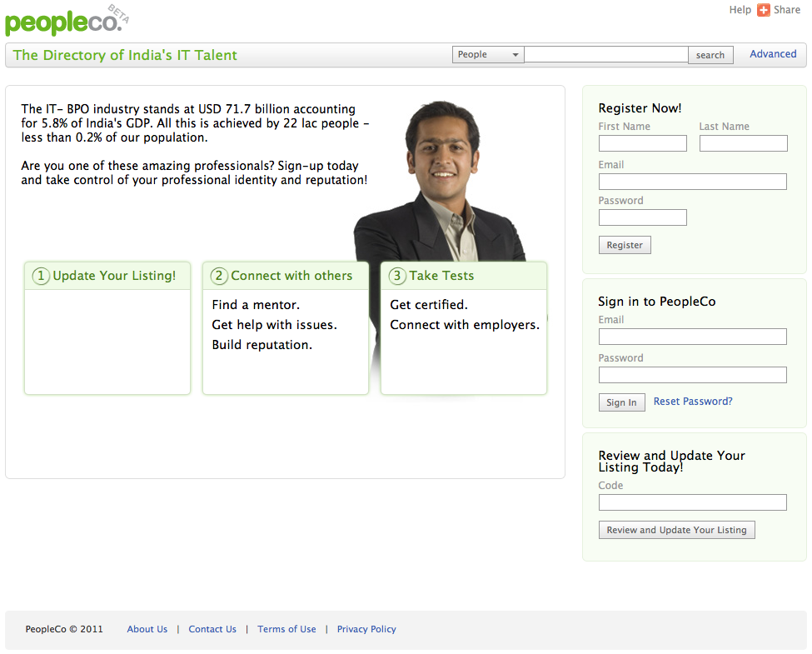Viewport: 812px width, 654px height.
Task: Click the circled number 1 icon
Action: 41,276
